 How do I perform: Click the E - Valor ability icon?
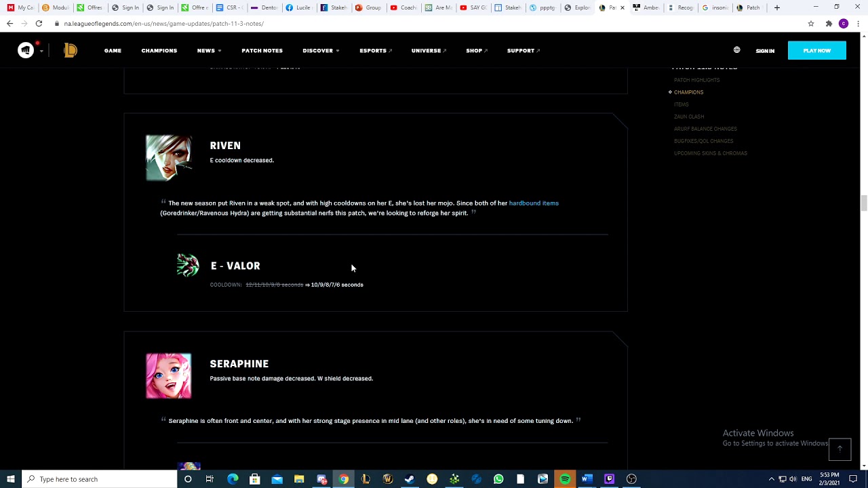188,266
